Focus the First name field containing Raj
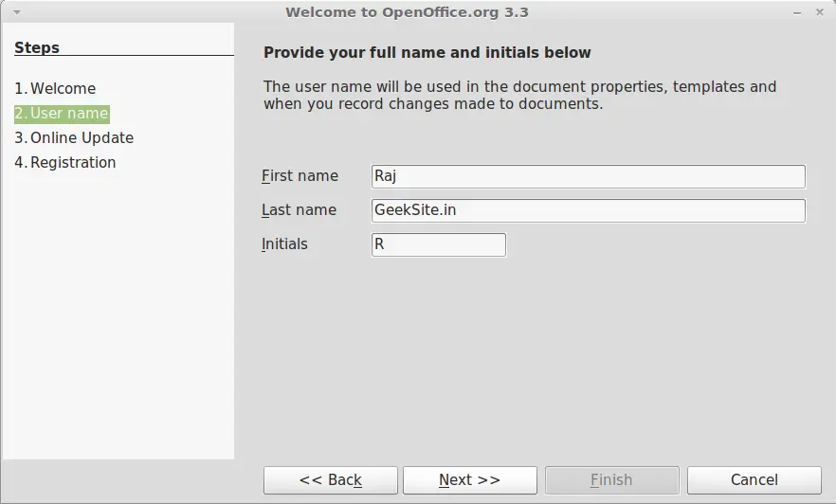The width and height of the screenshot is (836, 504). click(588, 176)
